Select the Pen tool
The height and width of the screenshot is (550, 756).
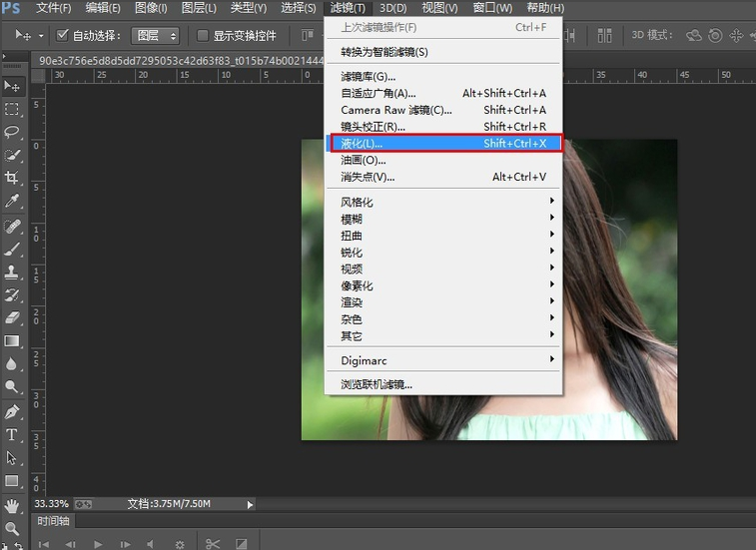pos(13,411)
